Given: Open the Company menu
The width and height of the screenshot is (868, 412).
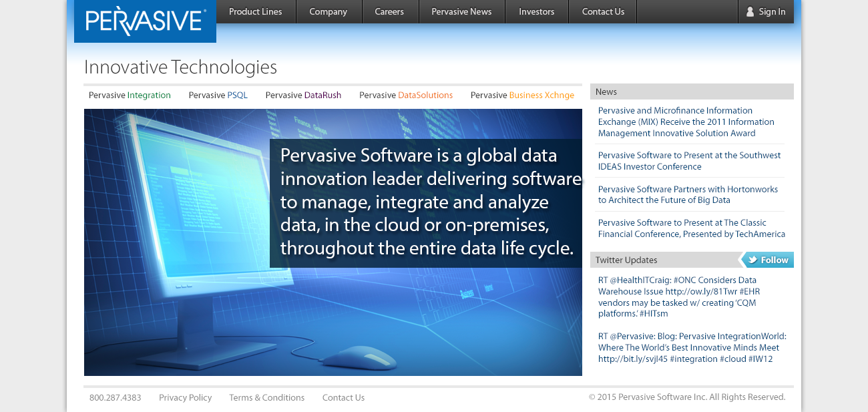Looking at the screenshot, I should [329, 11].
